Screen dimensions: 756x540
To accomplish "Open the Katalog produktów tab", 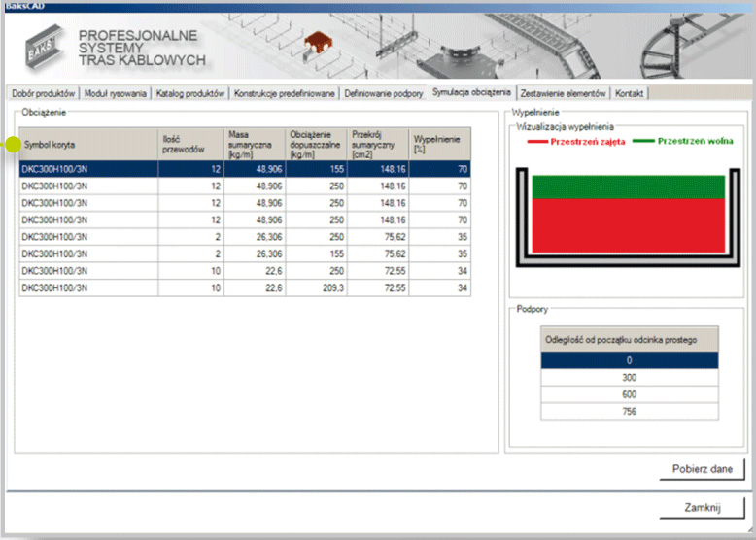I will pos(190,93).
